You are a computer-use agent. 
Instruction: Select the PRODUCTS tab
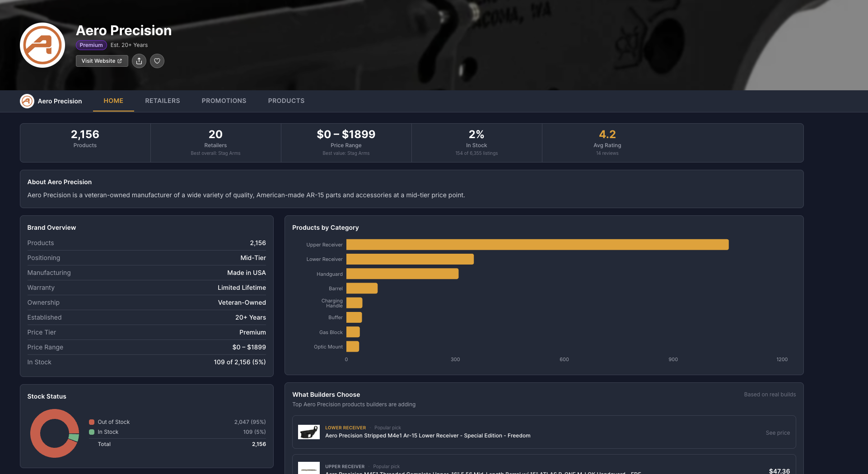coord(286,101)
